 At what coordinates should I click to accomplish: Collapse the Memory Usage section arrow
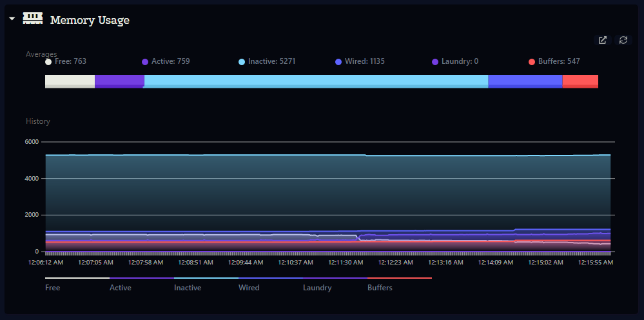(x=12, y=19)
